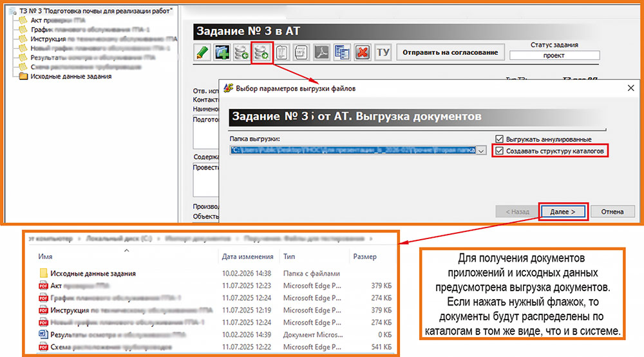
Task: Select 'Исходные данные задания' folder in tree
Action: click(x=71, y=76)
